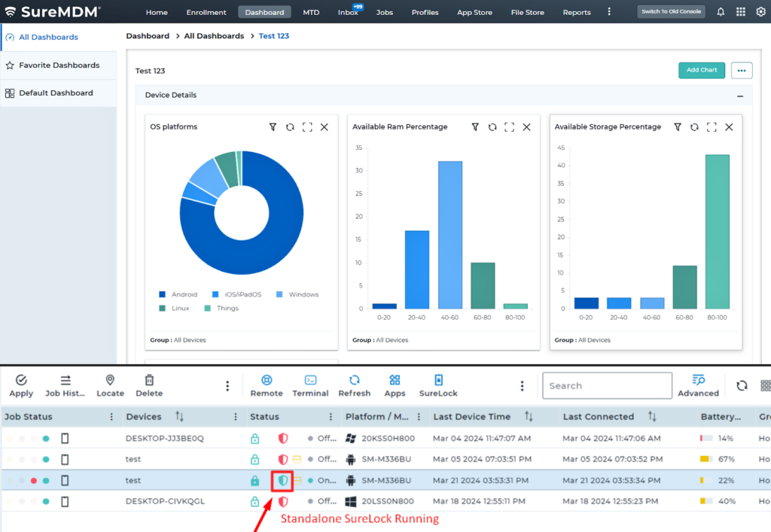Screen dimensions: 771x532
Task: Click the SureLock toolbar icon
Action: pyautogui.click(x=438, y=381)
